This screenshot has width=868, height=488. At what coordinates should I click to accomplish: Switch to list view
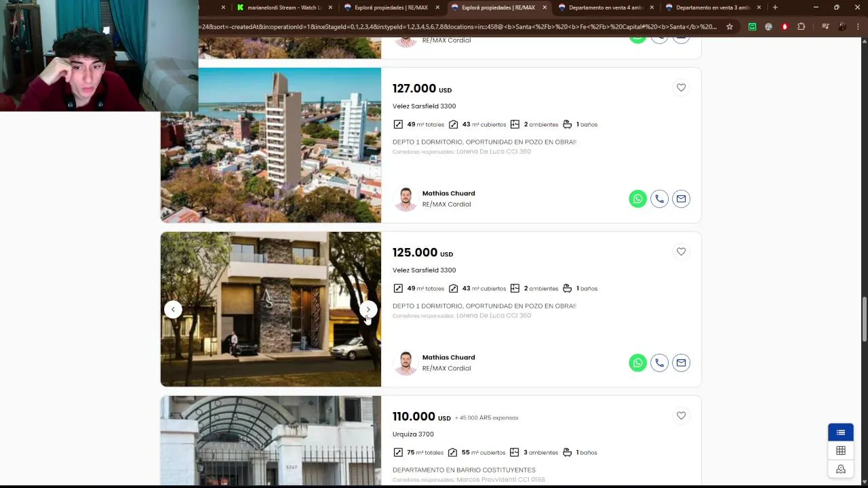pos(840,432)
